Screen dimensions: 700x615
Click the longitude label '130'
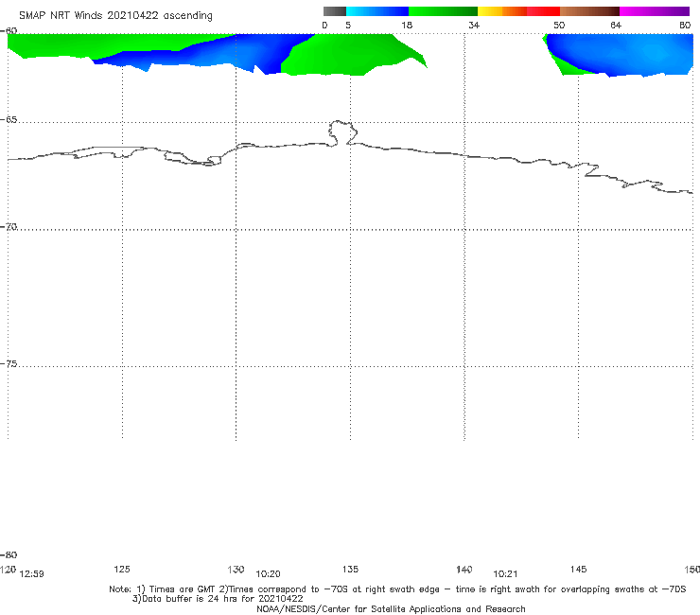[x=236, y=569]
